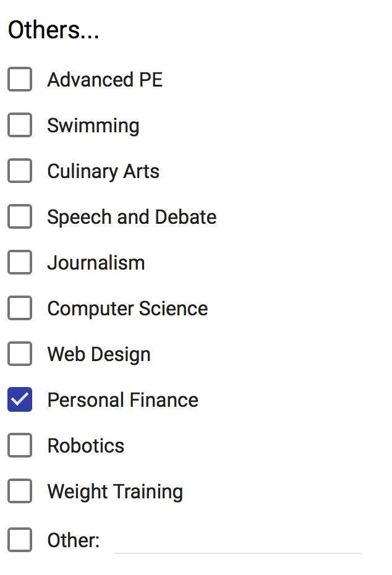Click the Speech and Debate label

(132, 217)
